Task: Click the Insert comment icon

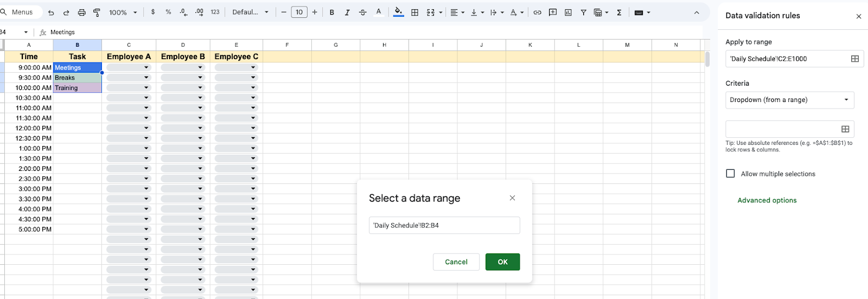Action: coord(553,12)
